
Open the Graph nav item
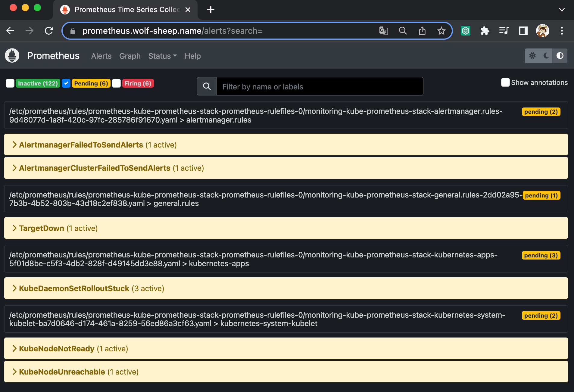[130, 56]
